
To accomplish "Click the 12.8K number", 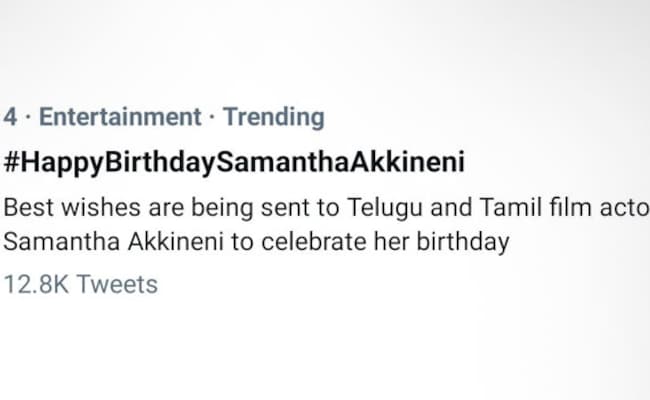I will [x=37, y=284].
